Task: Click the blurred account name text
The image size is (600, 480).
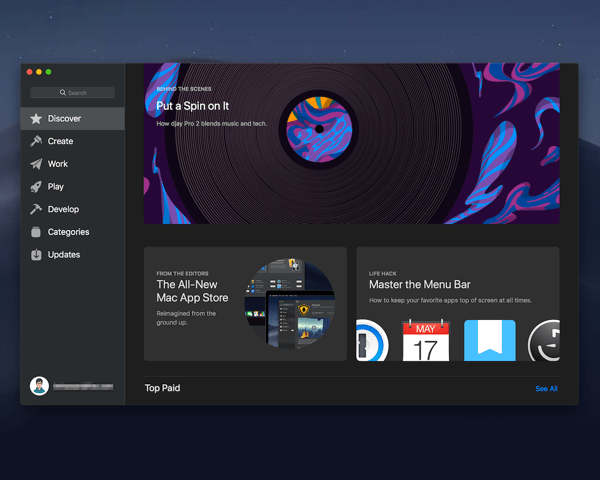Action: (83, 386)
